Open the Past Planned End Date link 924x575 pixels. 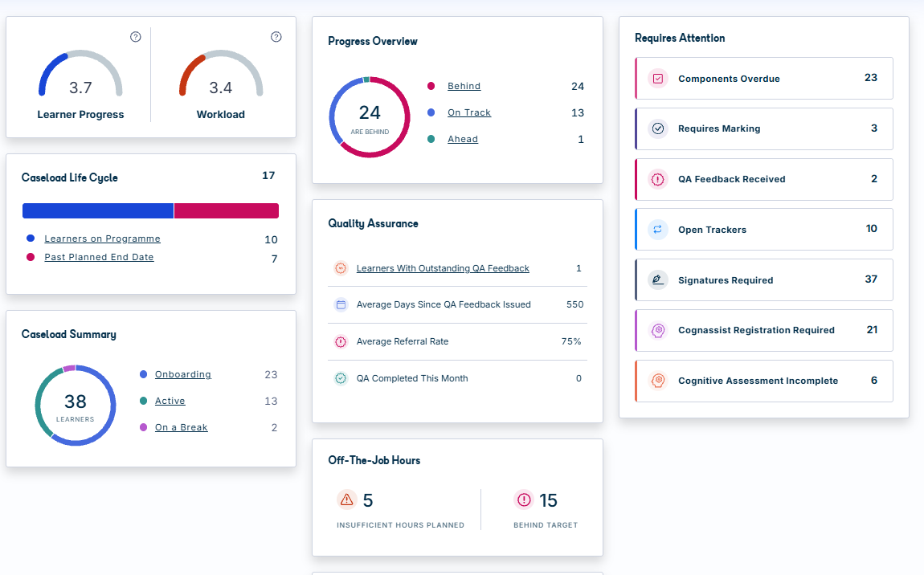point(99,257)
